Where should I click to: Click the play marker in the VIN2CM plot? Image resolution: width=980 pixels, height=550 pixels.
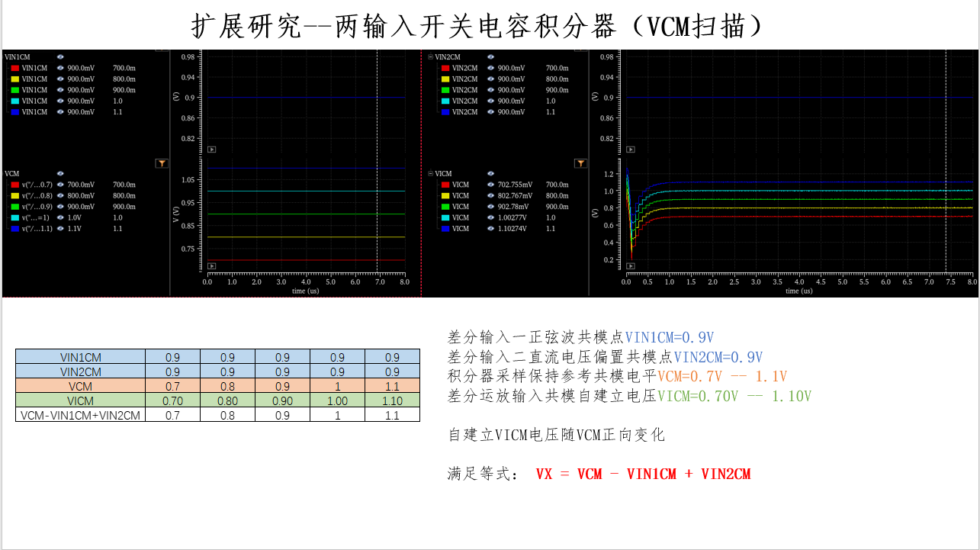pos(631,150)
